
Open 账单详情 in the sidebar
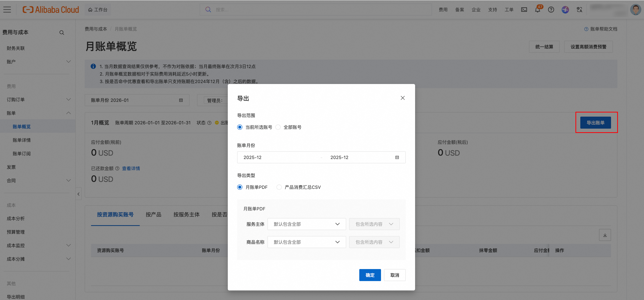[22, 140]
